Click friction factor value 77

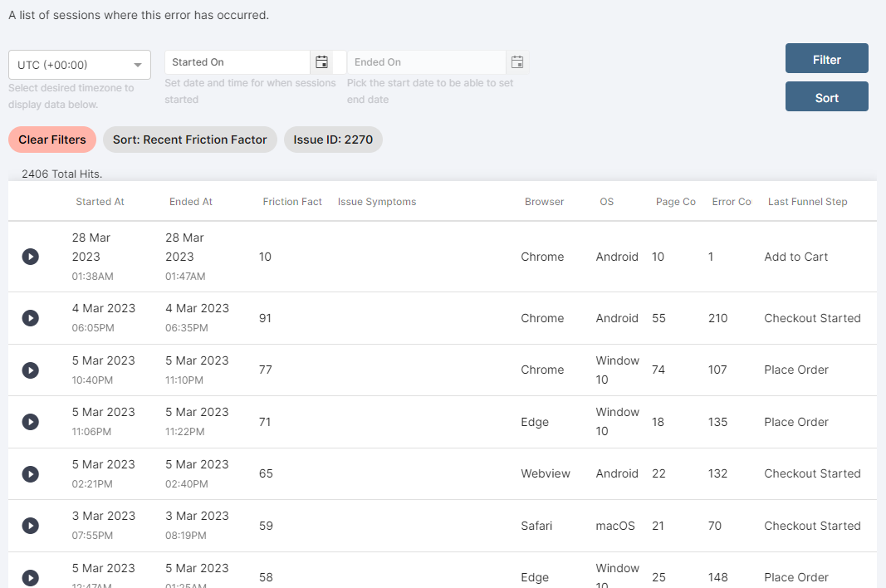click(266, 370)
